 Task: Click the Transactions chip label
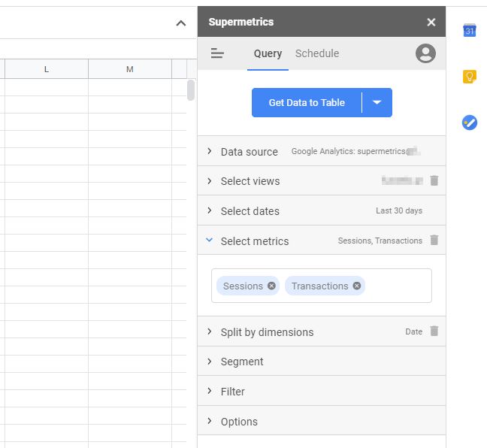point(319,286)
